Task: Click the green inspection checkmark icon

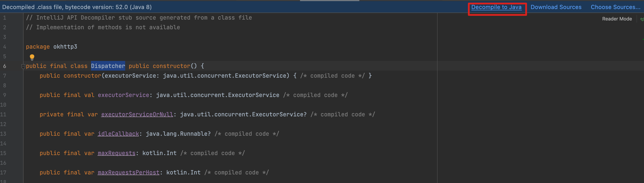Action: coord(642,19)
